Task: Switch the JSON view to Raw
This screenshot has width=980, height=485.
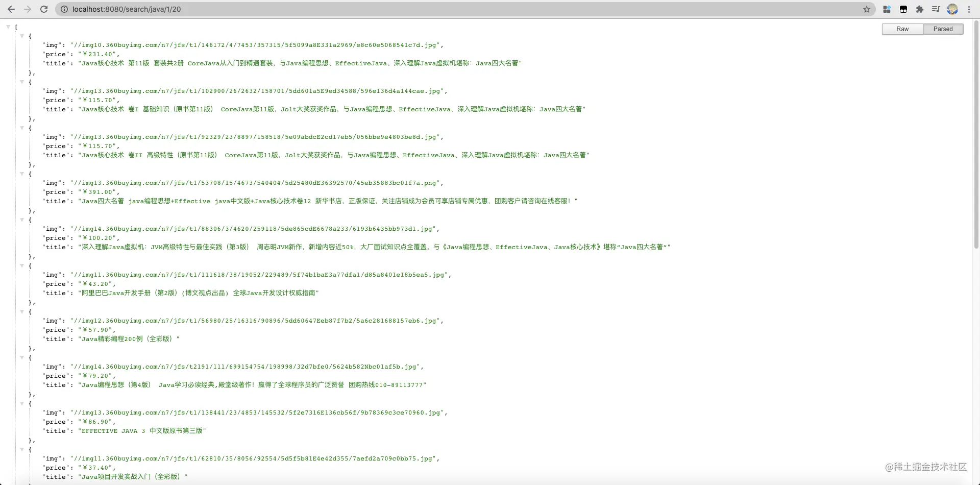Action: click(x=902, y=29)
